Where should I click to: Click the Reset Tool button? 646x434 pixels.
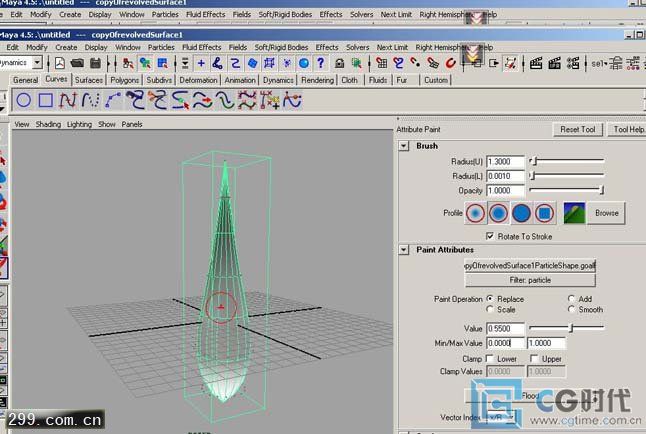point(578,129)
